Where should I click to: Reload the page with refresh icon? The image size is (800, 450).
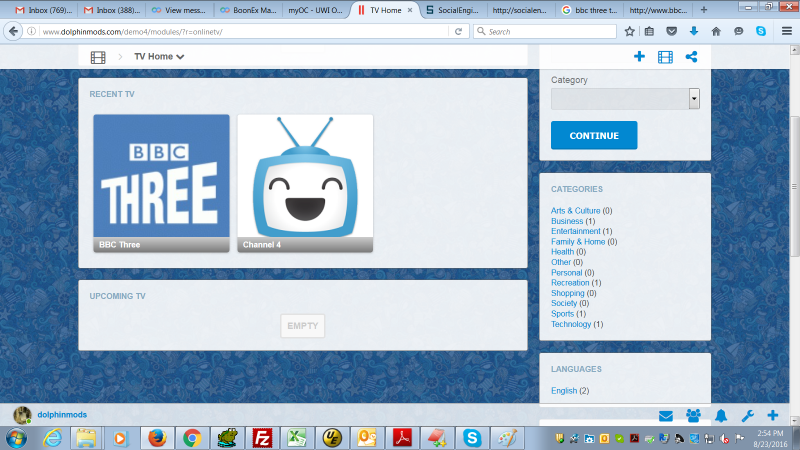click(458, 32)
